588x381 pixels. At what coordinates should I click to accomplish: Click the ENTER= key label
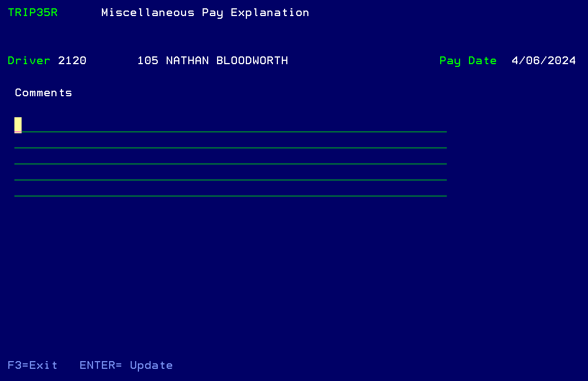click(x=100, y=366)
